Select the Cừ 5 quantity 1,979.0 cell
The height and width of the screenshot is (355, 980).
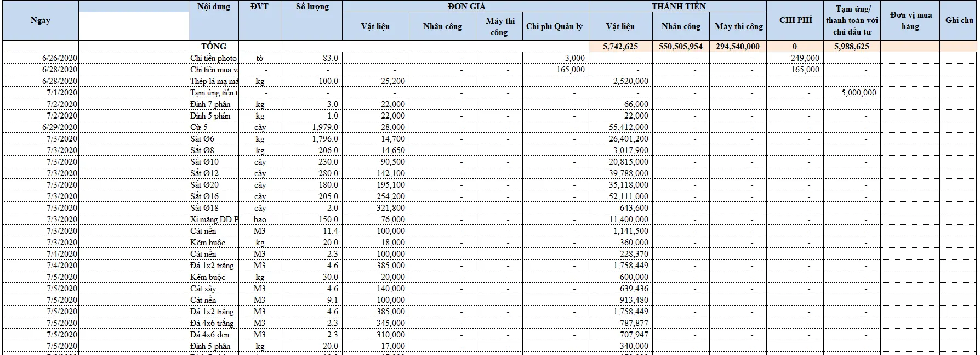[x=312, y=127]
